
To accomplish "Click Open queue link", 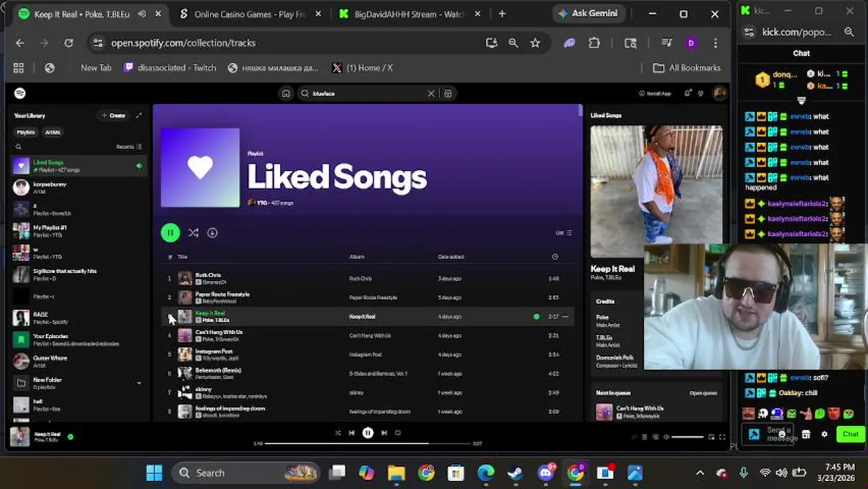I will (703, 393).
